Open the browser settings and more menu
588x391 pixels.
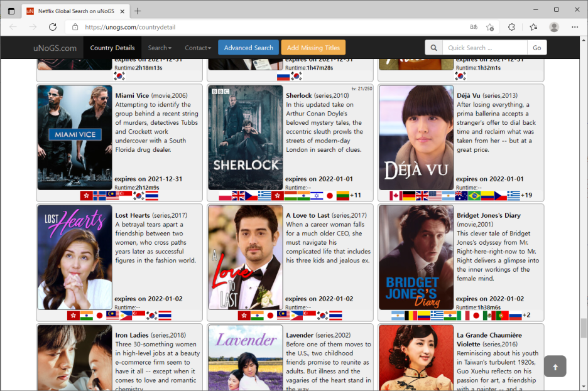click(575, 27)
